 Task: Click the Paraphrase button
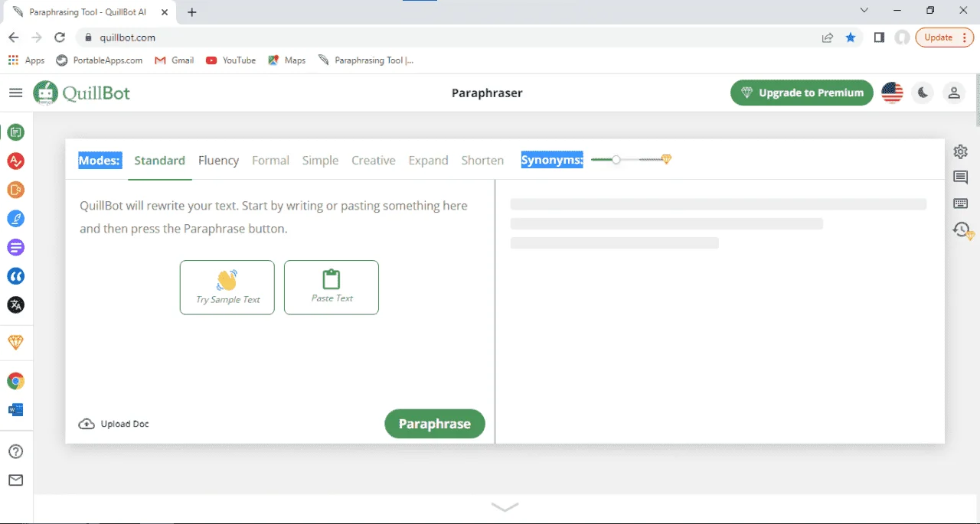(435, 424)
